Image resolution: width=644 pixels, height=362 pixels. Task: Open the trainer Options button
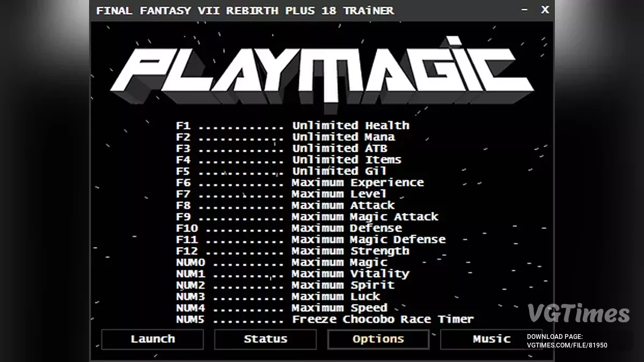tap(378, 339)
